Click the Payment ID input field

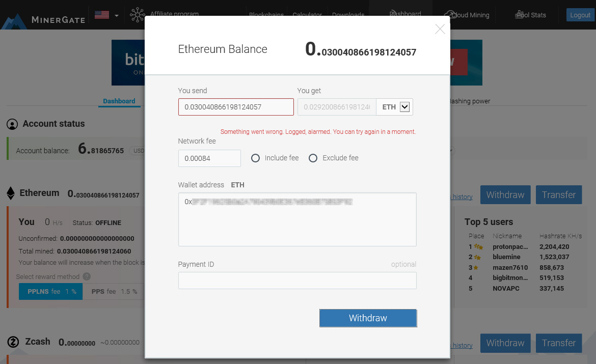coord(297,281)
